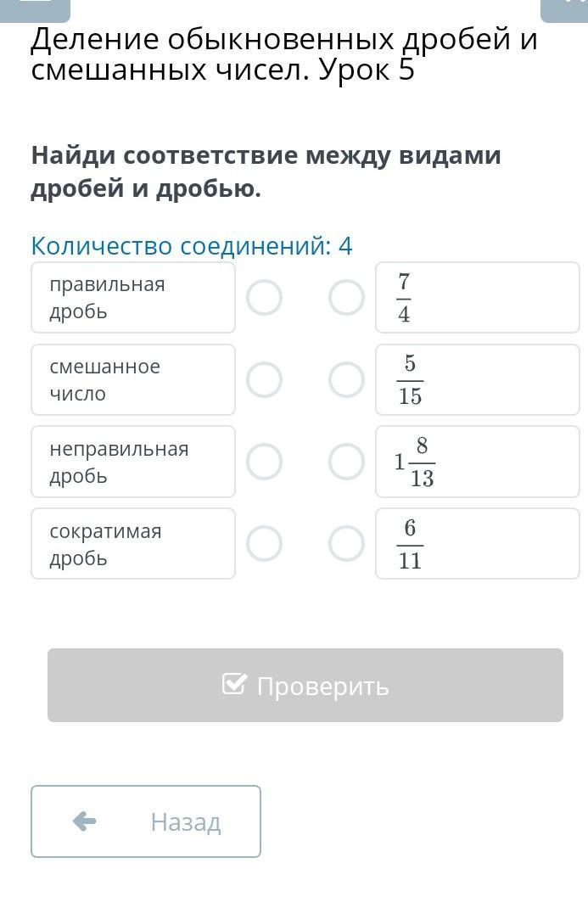588x908 pixels.
Task: Click the 7/4 fraction card
Action: 478,298
